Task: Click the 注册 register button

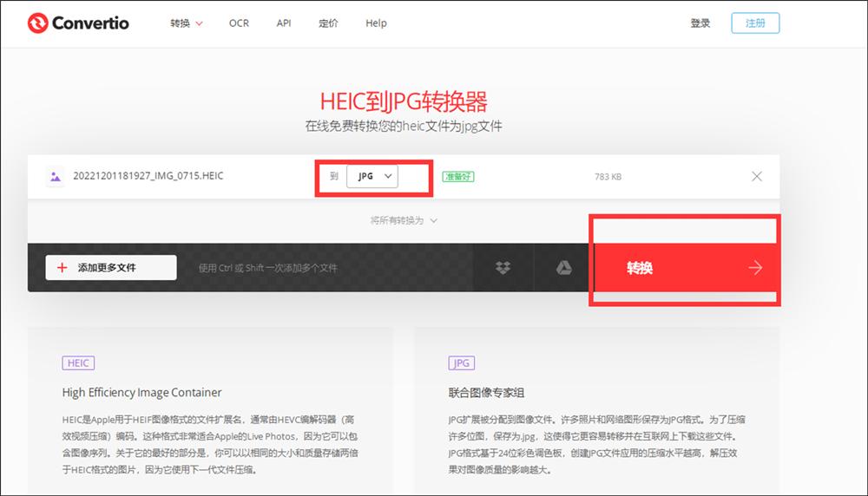Action: tap(755, 23)
